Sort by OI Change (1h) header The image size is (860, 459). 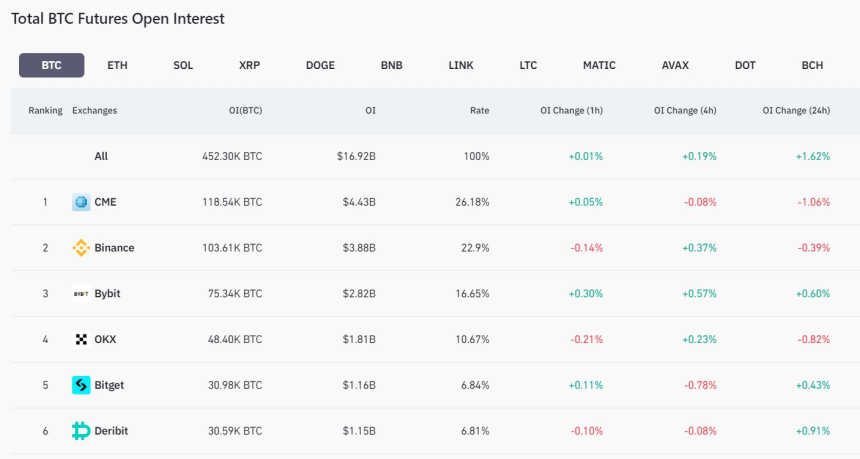[x=571, y=110]
